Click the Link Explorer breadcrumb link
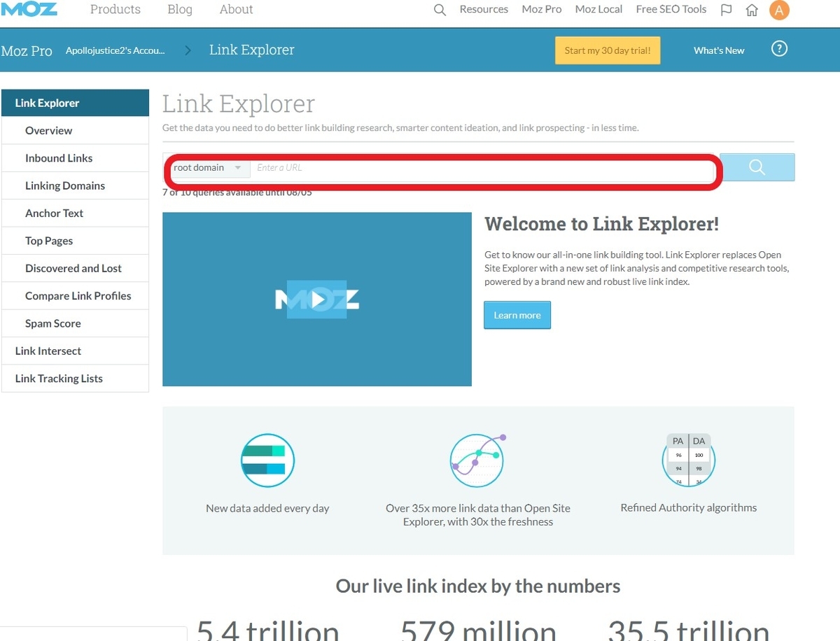840x641 pixels. coord(252,50)
